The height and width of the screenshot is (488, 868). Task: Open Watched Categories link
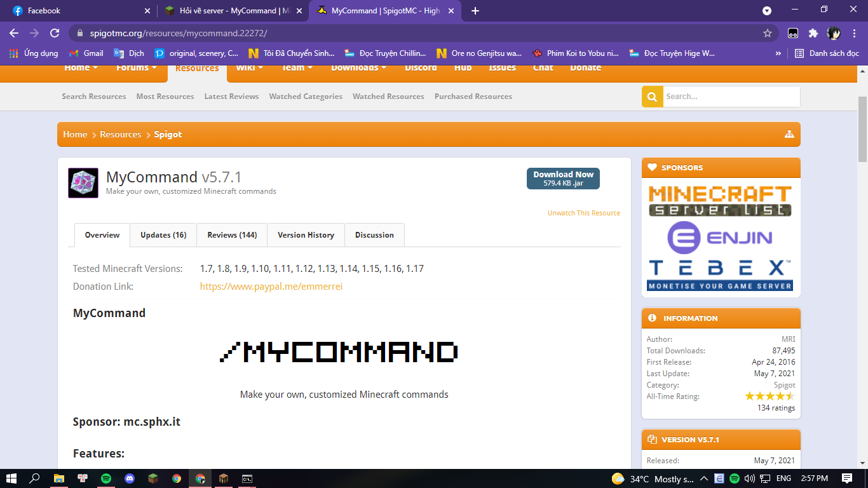(306, 97)
